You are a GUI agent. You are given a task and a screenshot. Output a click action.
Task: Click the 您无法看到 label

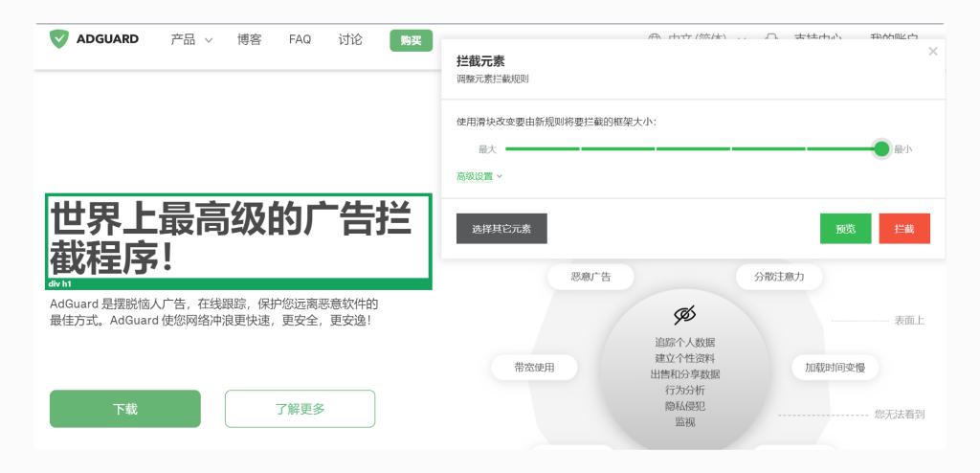(x=900, y=415)
